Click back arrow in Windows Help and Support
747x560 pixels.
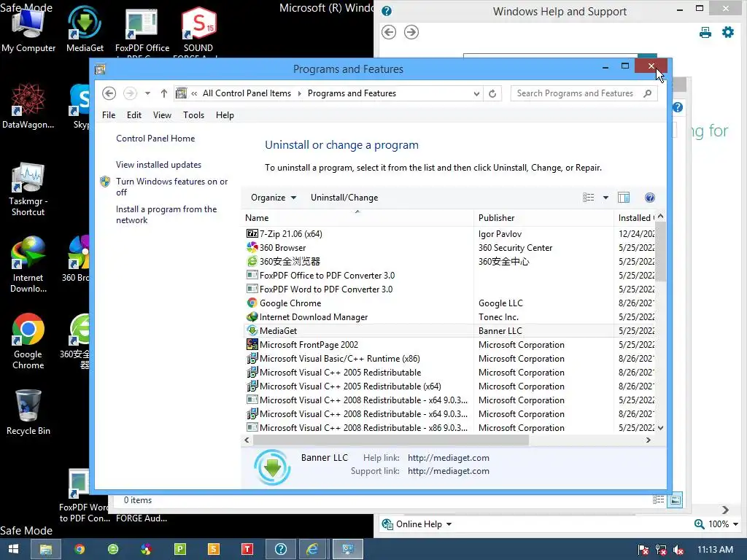pos(389,32)
